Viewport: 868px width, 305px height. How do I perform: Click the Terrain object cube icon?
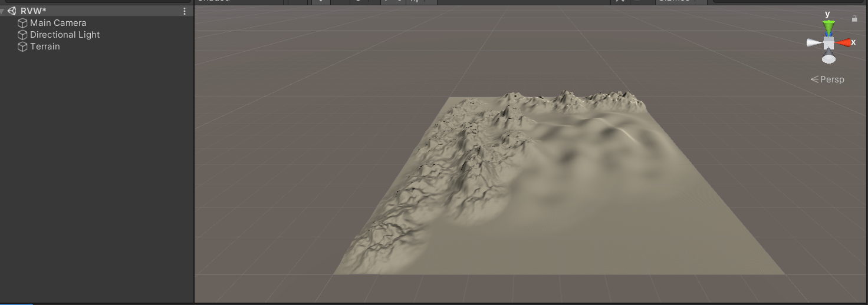coord(22,47)
